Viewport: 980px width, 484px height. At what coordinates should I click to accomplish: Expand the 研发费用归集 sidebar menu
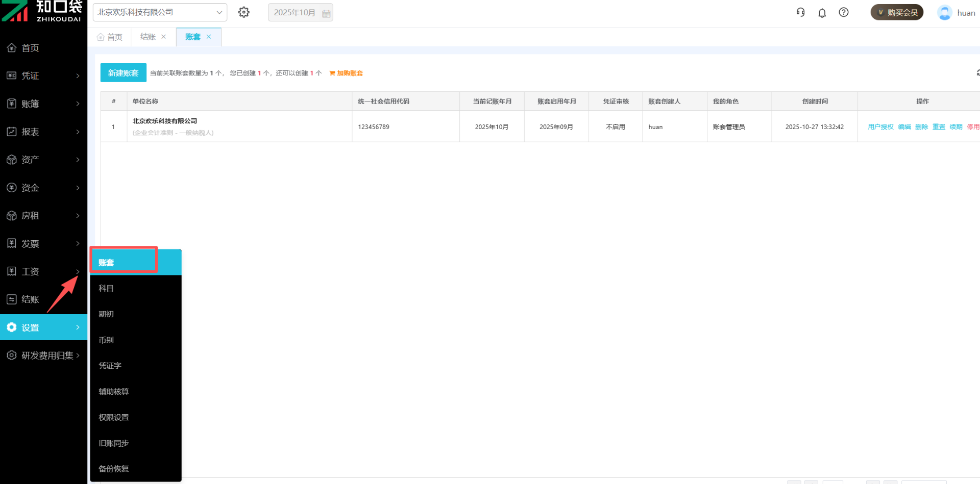pos(43,355)
